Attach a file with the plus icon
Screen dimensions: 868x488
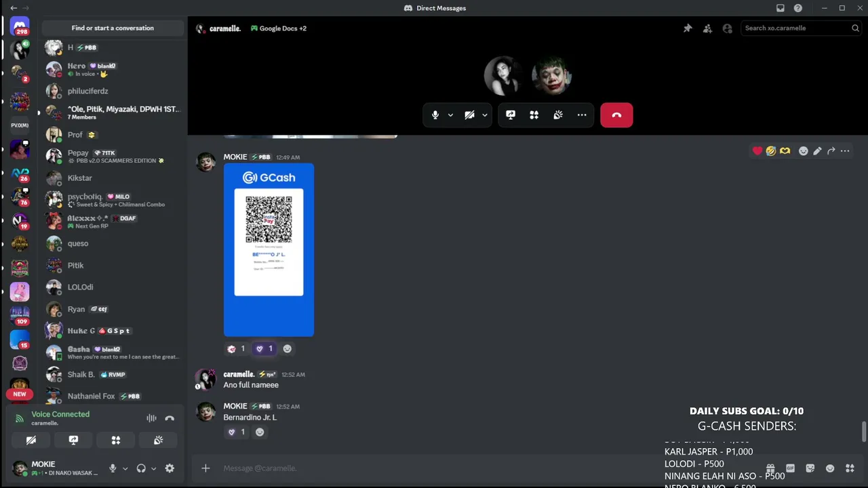(x=205, y=468)
